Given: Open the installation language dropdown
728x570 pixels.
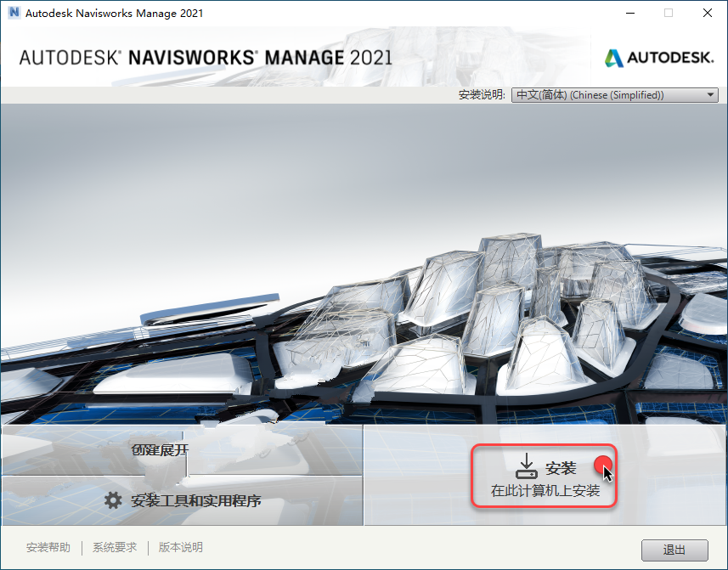Looking at the screenshot, I should coord(615,94).
